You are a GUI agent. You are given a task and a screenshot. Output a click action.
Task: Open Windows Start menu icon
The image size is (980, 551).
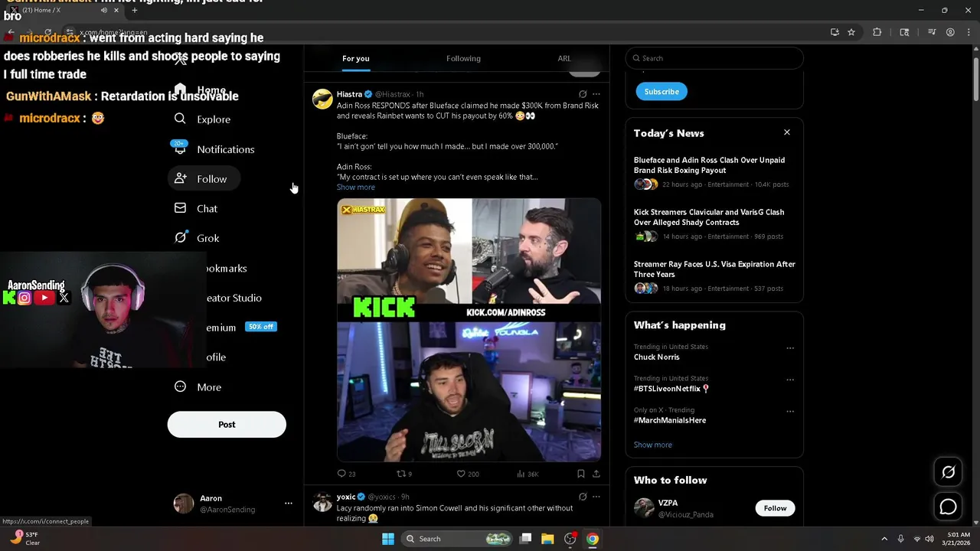388,539
